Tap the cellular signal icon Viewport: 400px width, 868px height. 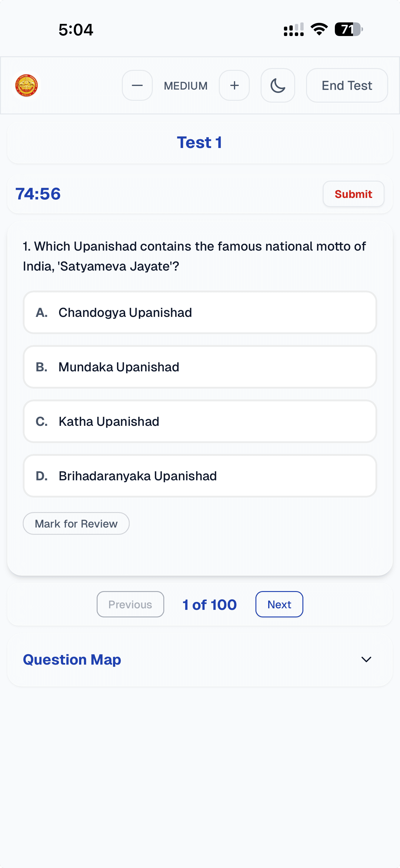293,30
